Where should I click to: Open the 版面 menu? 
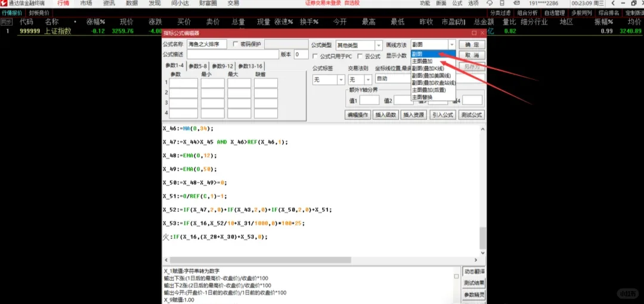441,4
